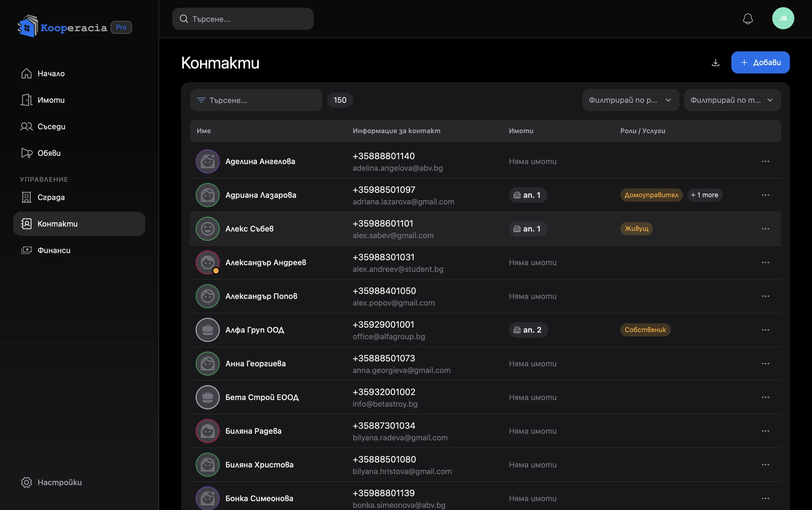Click the Информация за контакт column header
812x510 pixels.
click(x=397, y=131)
